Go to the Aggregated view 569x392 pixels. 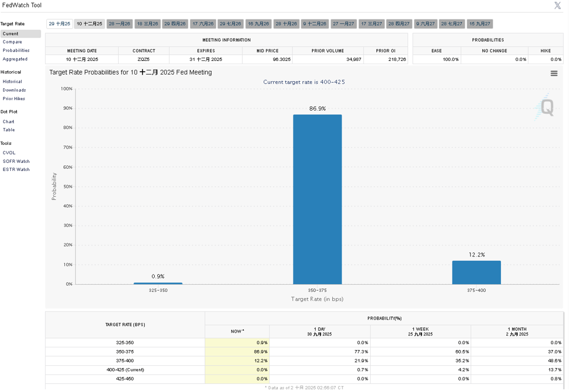(15, 59)
